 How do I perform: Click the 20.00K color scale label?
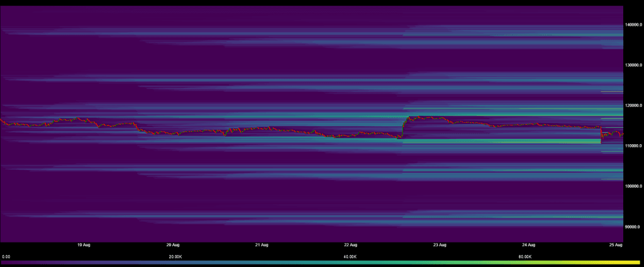click(x=175, y=257)
